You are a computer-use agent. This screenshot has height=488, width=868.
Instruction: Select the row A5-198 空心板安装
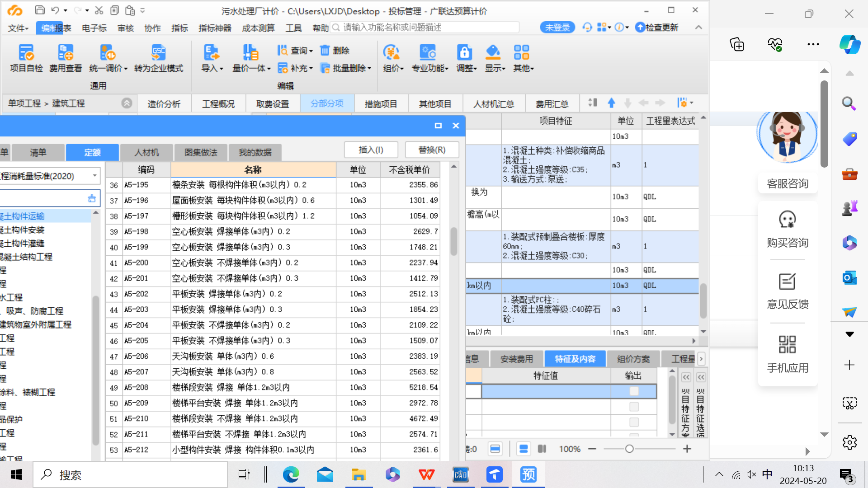tap(273, 231)
